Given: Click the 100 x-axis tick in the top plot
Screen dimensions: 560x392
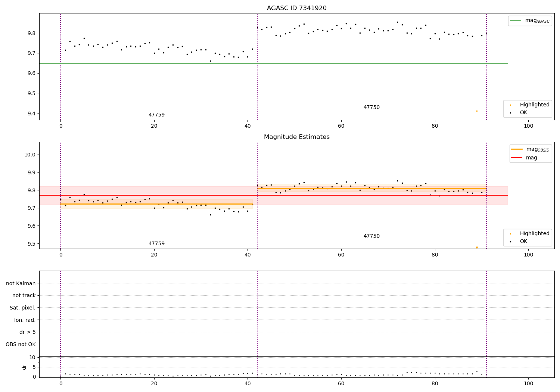Looking at the screenshot, I should pos(528,126).
